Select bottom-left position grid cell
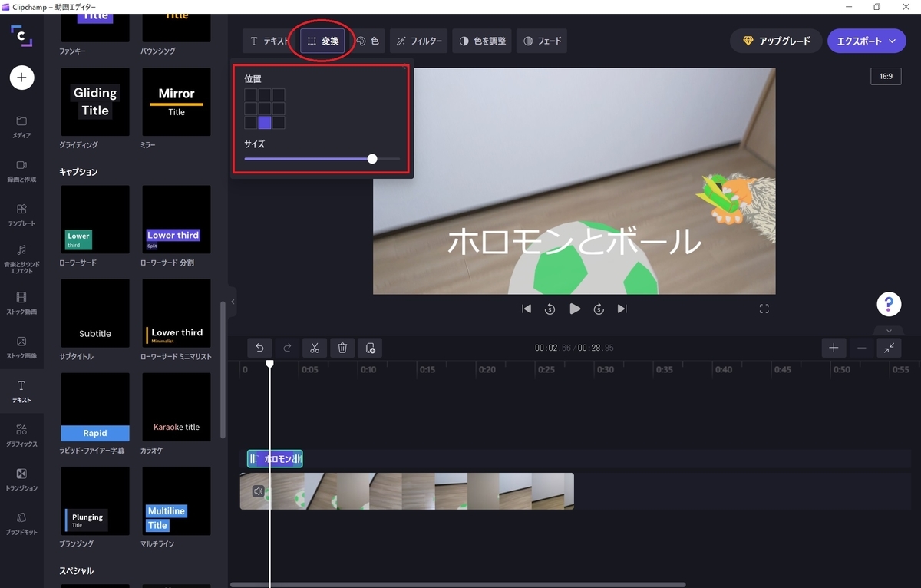 pyautogui.click(x=251, y=123)
